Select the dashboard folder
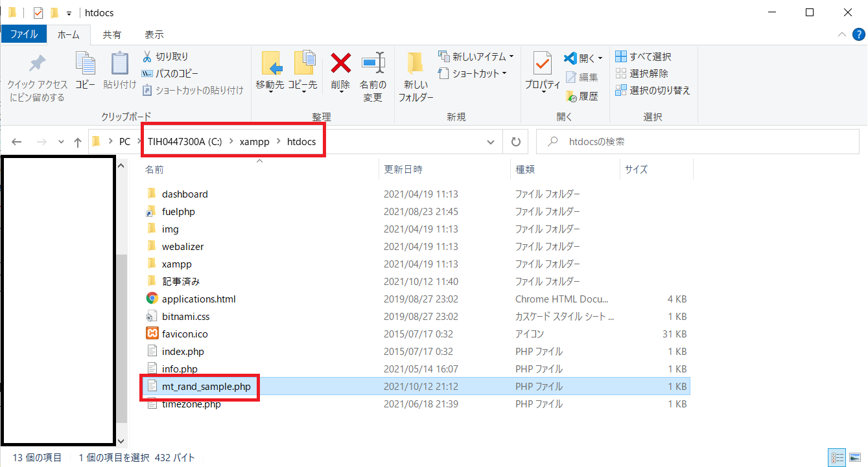Image resolution: width=868 pixels, height=467 pixels. [x=185, y=194]
